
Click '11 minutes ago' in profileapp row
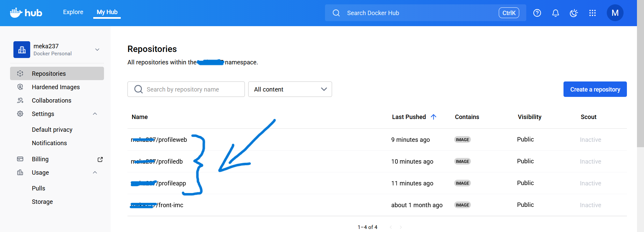(x=412, y=183)
